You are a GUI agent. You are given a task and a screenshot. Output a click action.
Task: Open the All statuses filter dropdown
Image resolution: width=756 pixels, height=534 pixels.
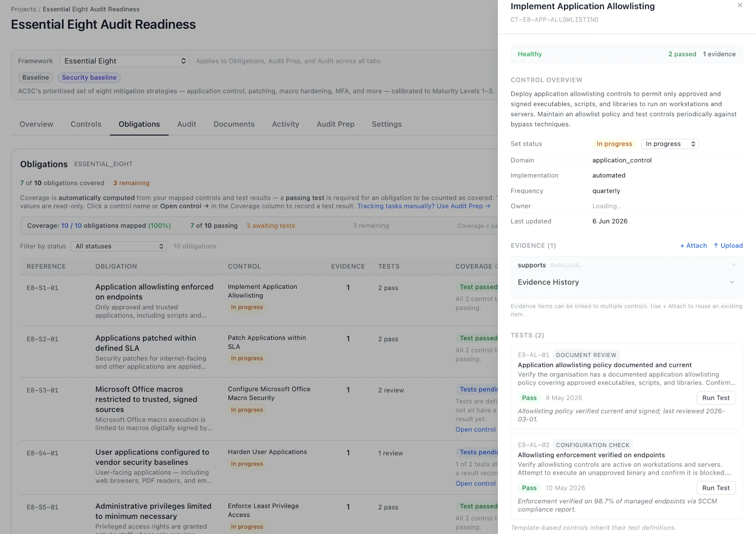(119, 246)
